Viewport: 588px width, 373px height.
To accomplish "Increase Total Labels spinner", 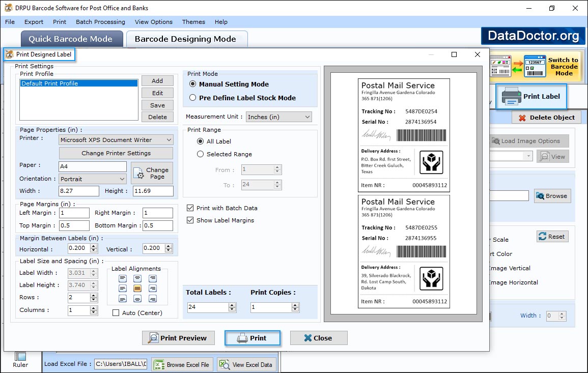I will tap(232, 305).
